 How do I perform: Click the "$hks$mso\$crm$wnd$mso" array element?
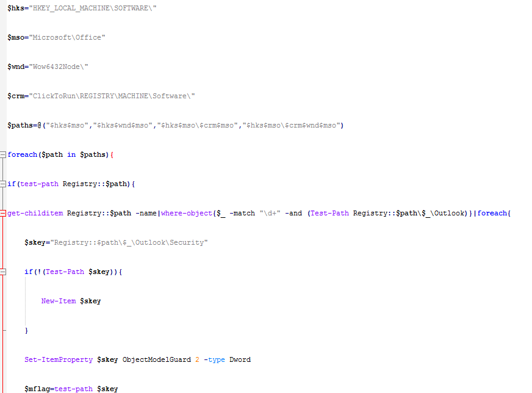coord(291,125)
